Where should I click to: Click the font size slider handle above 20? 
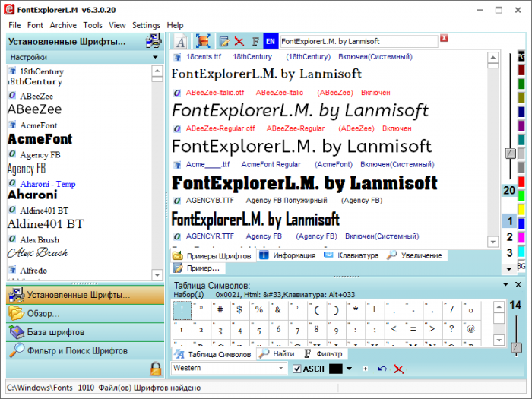coord(511,154)
